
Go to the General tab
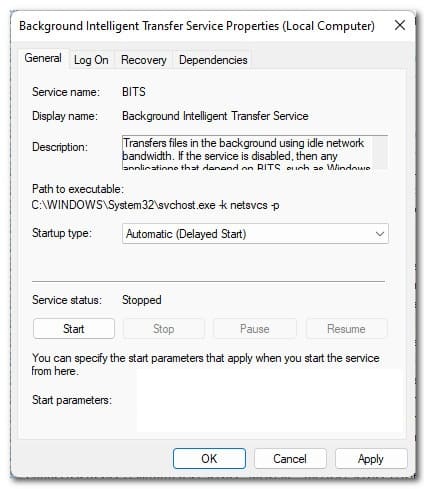point(43,58)
